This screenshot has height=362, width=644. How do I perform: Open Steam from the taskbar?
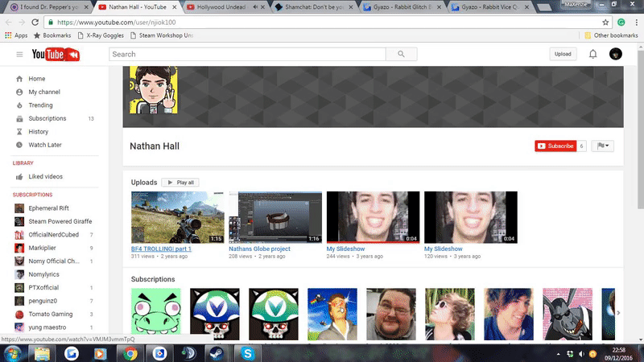[x=216, y=353]
